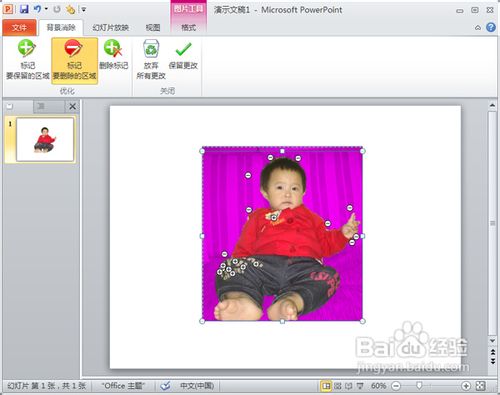Start Slide Show from status bar icon
500x395 pixels.
[x=360, y=386]
